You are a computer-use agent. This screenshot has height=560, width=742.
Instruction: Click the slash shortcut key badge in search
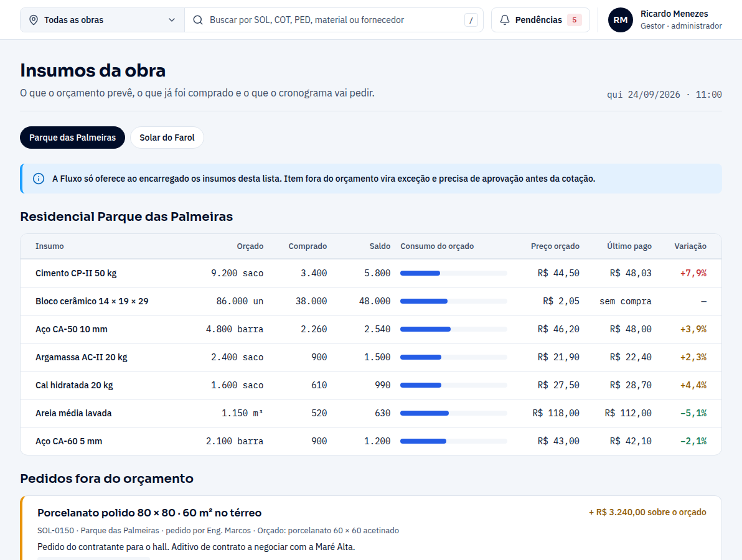[x=471, y=20]
